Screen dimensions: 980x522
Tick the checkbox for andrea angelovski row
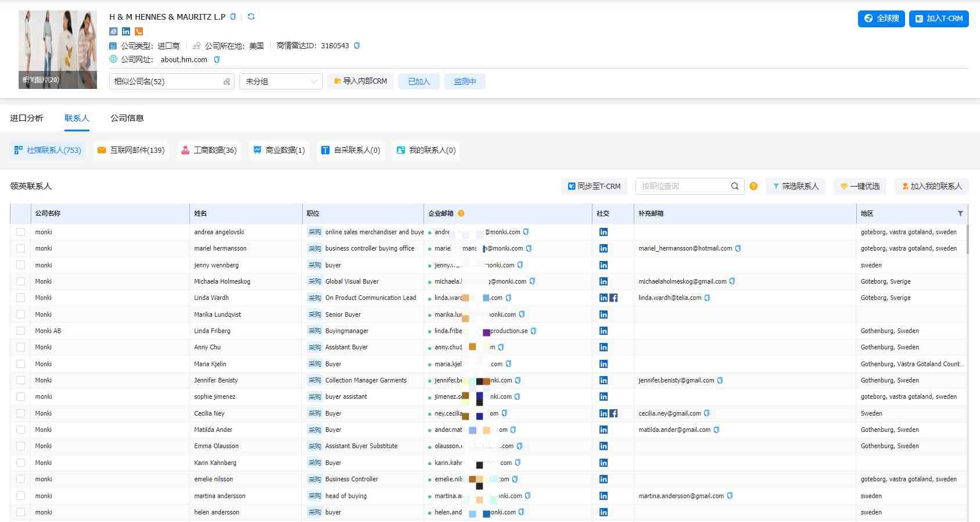point(20,232)
